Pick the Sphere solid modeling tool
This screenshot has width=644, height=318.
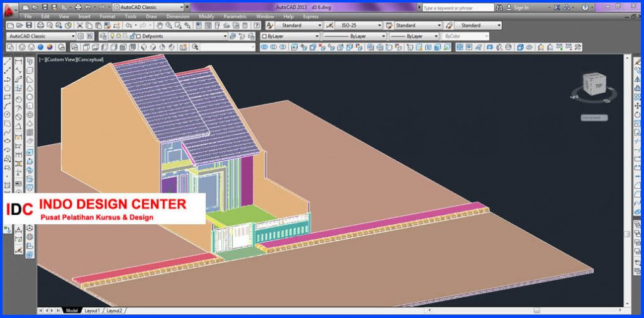click(x=30, y=97)
